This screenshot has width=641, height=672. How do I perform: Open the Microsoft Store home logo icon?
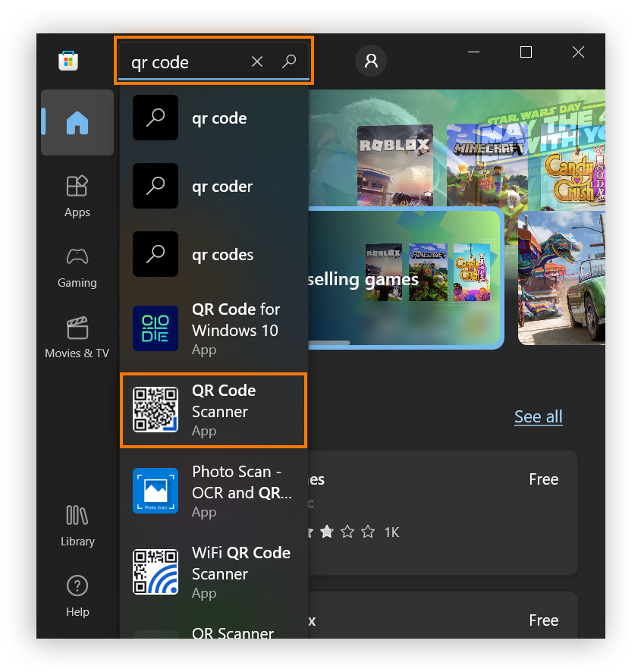click(68, 59)
